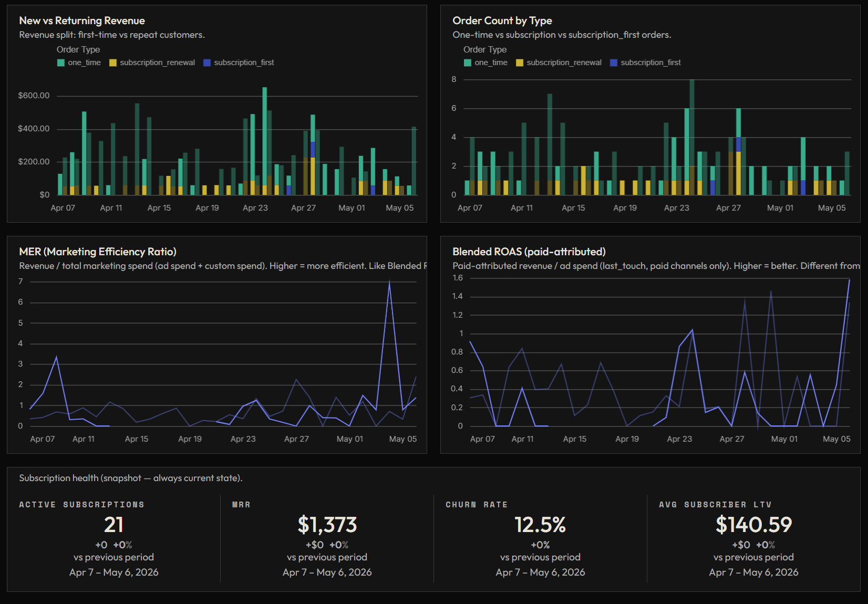The image size is (868, 604).
Task: Click subscription_first blue swatch in Revenue legend
Action: pyautogui.click(x=207, y=63)
